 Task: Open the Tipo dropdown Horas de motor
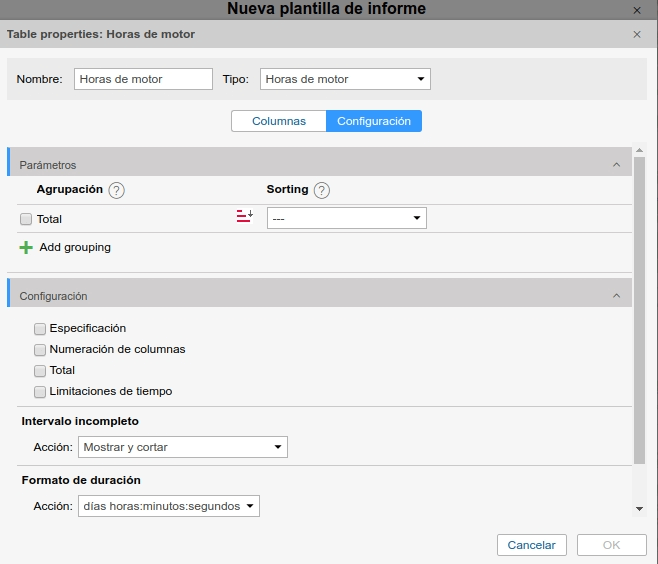(x=345, y=79)
